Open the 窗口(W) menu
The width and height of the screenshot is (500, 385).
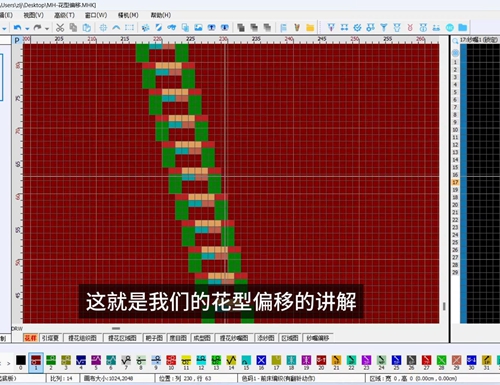pyautogui.click(x=96, y=15)
